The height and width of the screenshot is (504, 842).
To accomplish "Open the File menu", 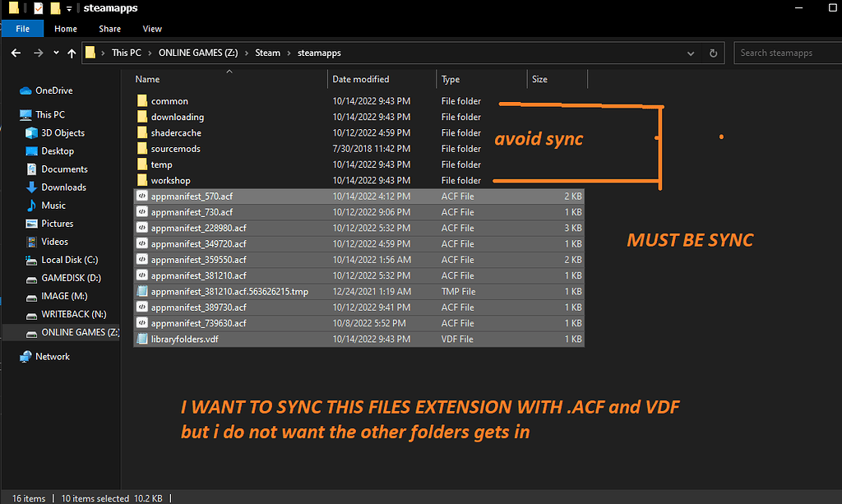I will point(21,28).
